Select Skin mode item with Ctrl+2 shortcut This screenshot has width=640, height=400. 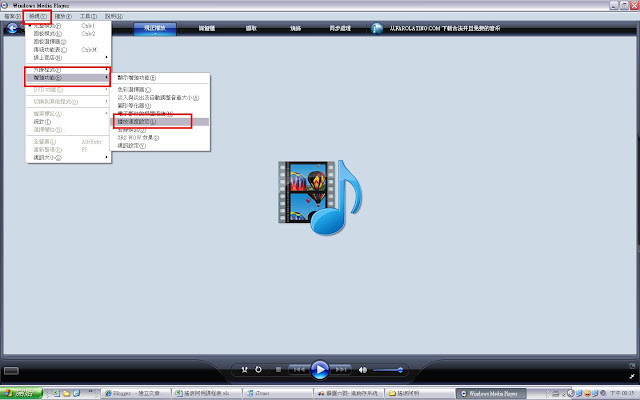[68, 33]
